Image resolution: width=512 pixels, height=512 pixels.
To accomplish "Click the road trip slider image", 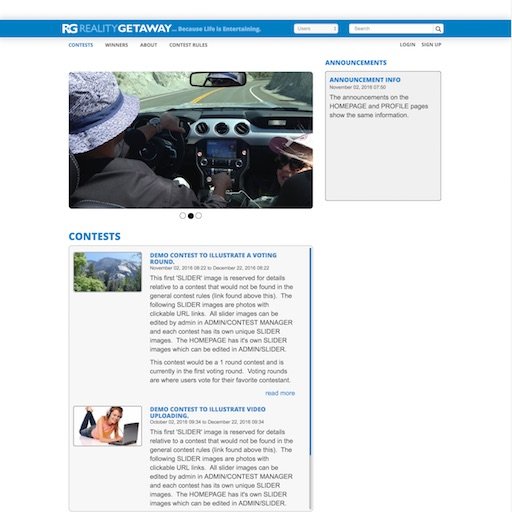I will tap(191, 140).
